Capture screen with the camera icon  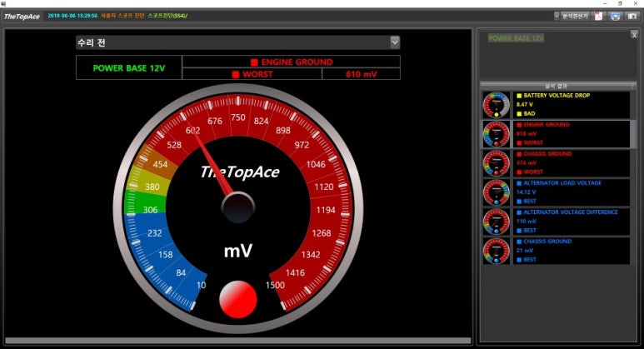pyautogui.click(x=632, y=16)
